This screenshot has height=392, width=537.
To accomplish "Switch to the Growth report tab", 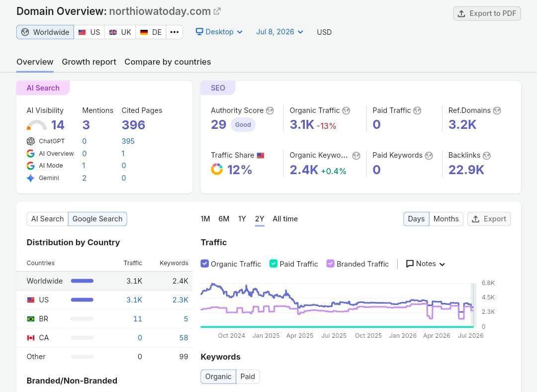I will click(x=89, y=62).
